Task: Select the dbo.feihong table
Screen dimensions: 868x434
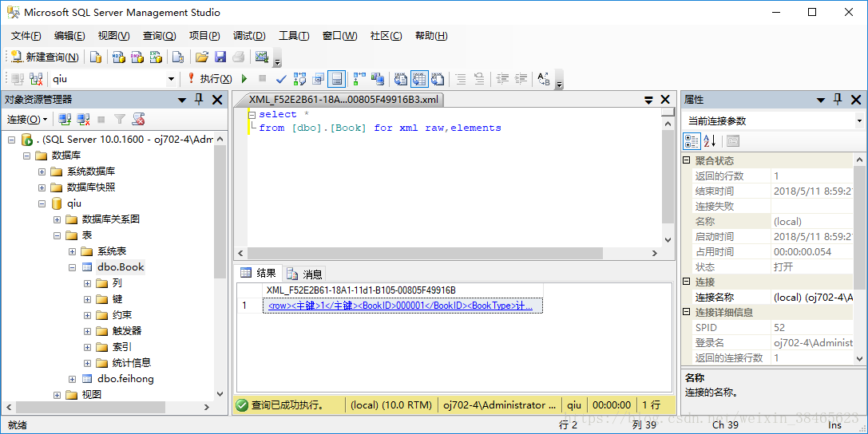Action: click(x=125, y=379)
